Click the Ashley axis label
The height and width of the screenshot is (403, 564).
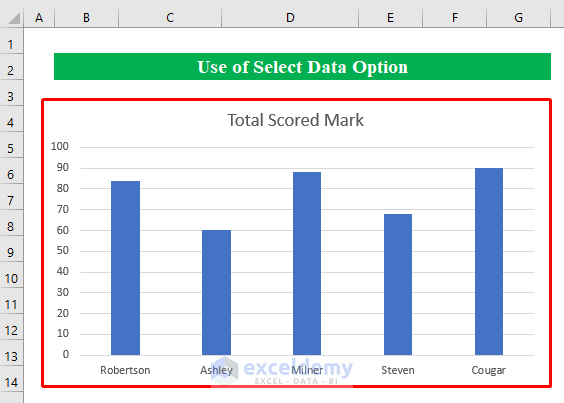pyautogui.click(x=216, y=370)
